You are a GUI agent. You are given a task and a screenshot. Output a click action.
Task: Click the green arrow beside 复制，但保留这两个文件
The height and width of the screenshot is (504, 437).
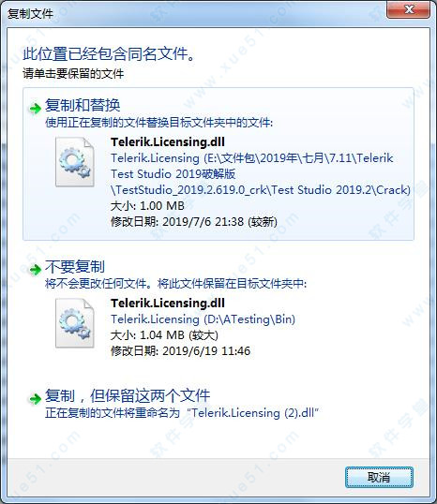click(x=35, y=399)
